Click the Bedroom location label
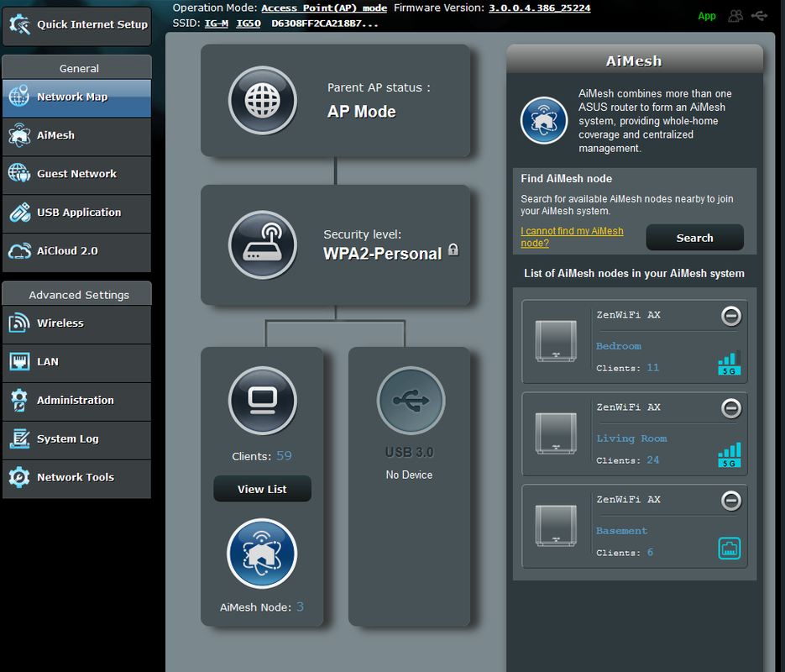The image size is (785, 672). pyautogui.click(x=619, y=346)
